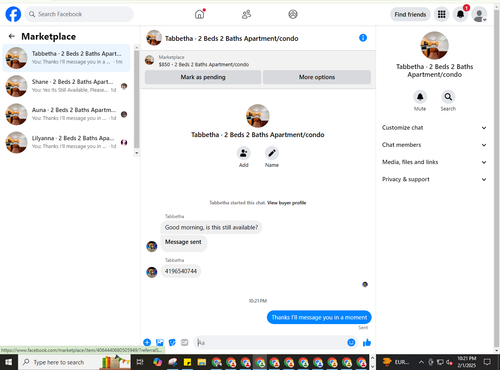Click Mark as pending button
Screen dimensions: 500x370
coord(203,77)
